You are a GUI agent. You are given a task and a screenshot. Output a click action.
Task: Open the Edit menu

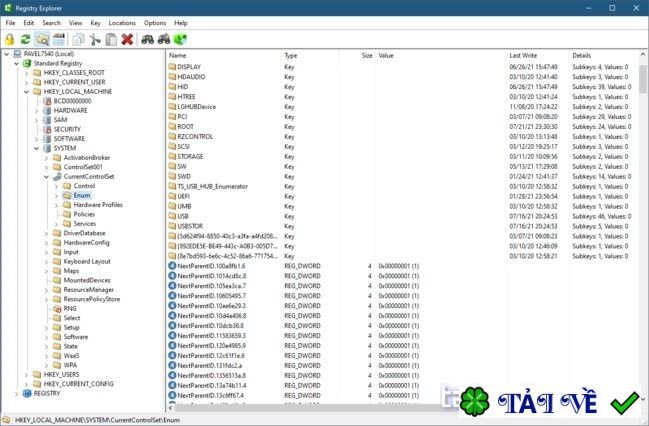[x=29, y=23]
